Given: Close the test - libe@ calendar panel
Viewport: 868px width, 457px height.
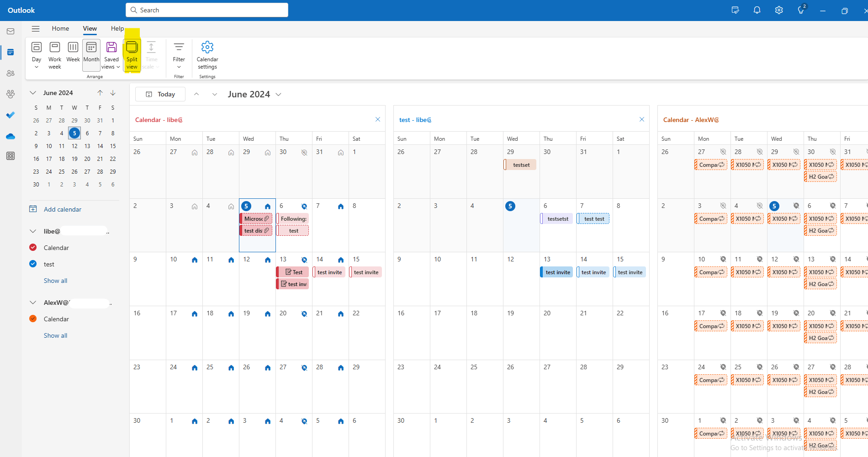Looking at the screenshot, I should click(641, 119).
